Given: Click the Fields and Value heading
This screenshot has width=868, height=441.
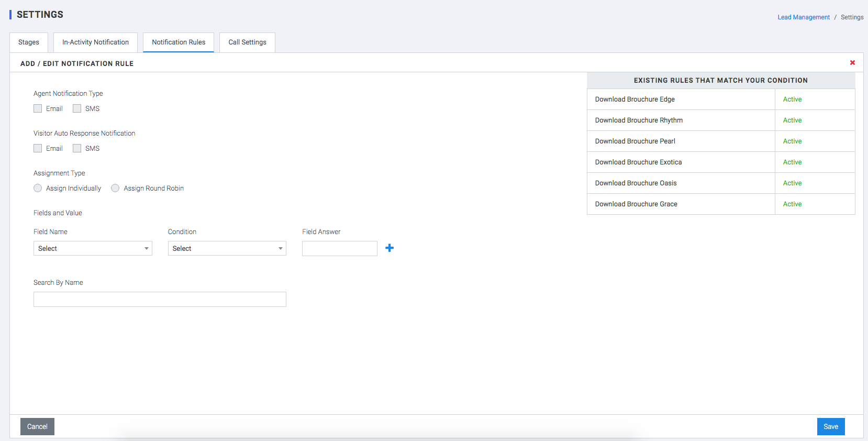Looking at the screenshot, I should (58, 213).
